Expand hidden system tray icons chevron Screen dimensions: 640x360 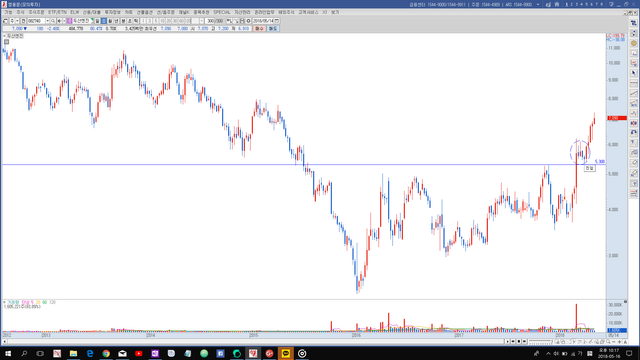pos(548,353)
